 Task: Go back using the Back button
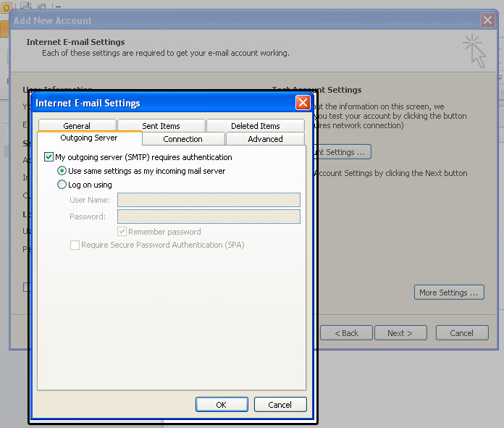pos(346,333)
